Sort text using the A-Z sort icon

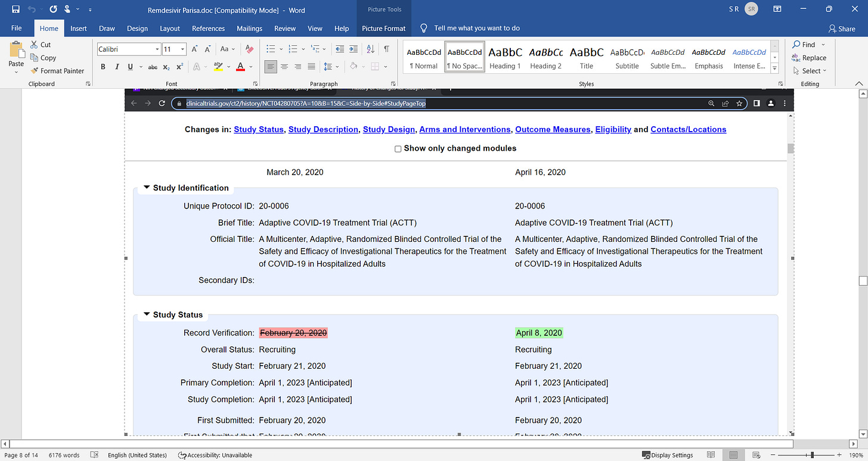(371, 49)
